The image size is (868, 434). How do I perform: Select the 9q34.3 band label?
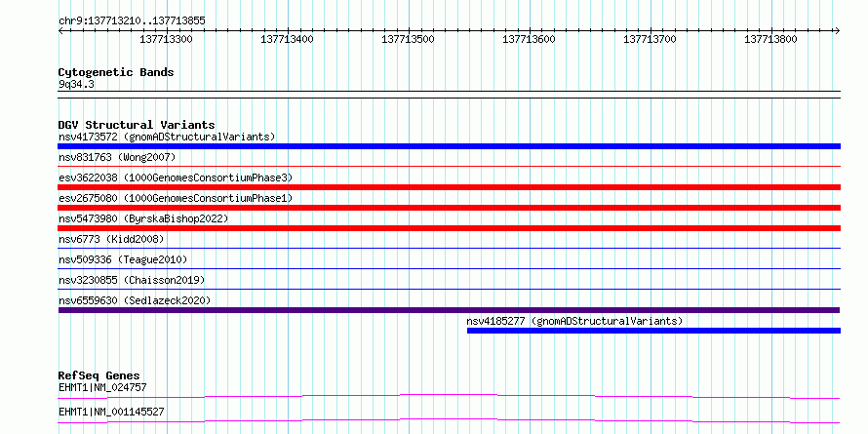(x=76, y=84)
